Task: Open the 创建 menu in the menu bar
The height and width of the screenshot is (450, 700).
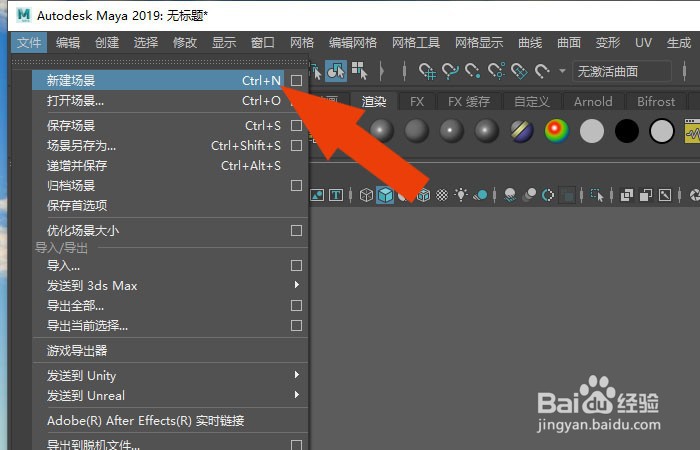Action: coord(107,42)
